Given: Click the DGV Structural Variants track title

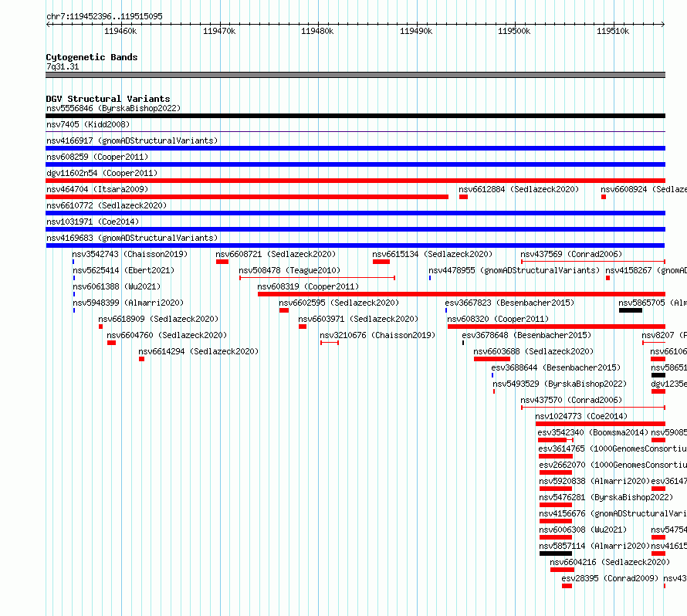Looking at the screenshot, I should tap(108, 99).
